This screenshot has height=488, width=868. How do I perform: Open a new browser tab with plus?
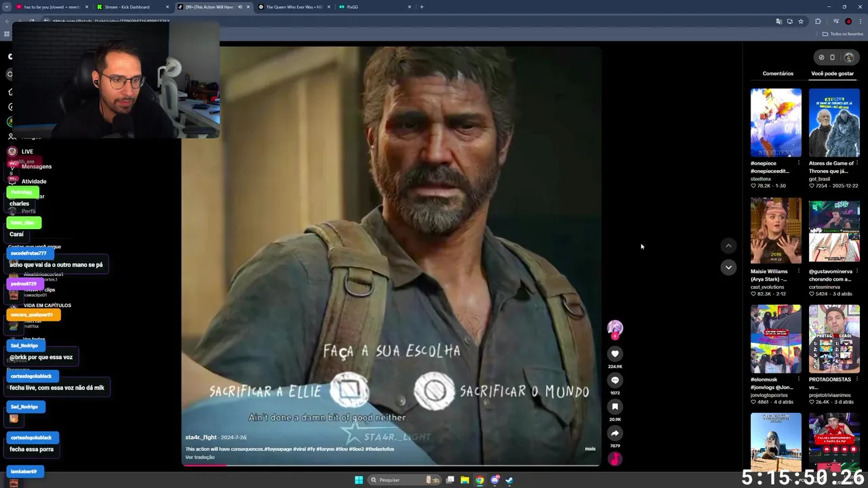421,7
